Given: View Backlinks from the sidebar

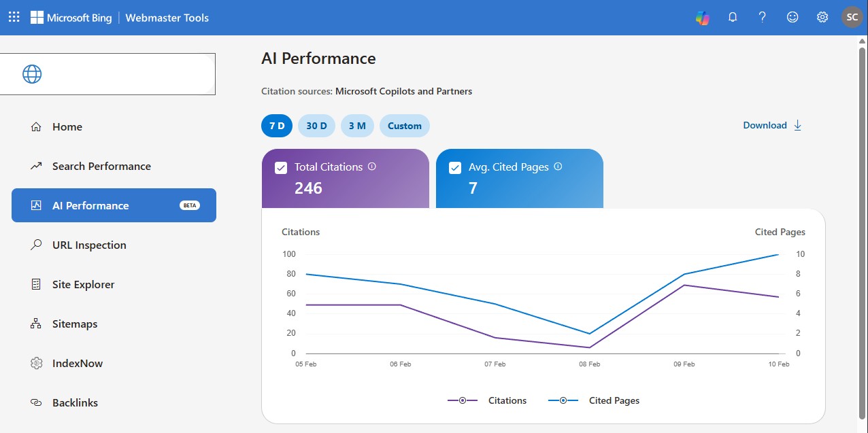Looking at the screenshot, I should (x=75, y=402).
